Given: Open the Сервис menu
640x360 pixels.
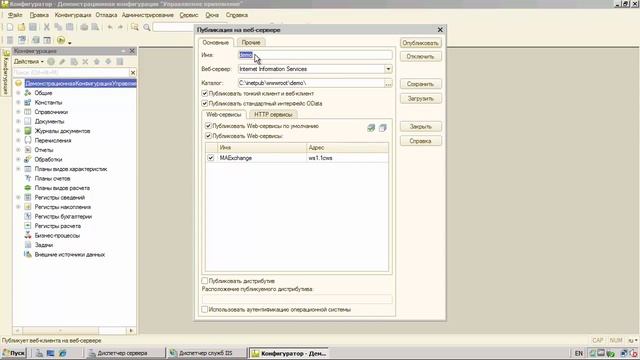Looking at the screenshot, I should click(189, 15).
